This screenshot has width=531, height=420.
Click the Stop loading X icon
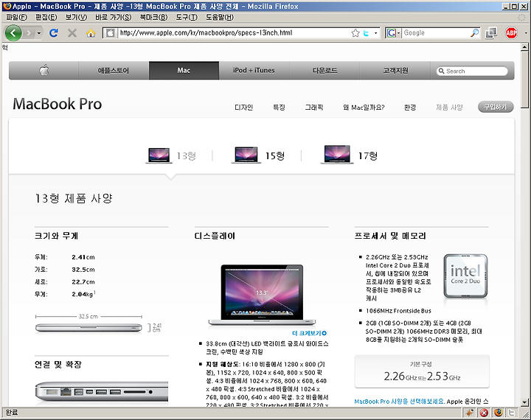[x=72, y=33]
